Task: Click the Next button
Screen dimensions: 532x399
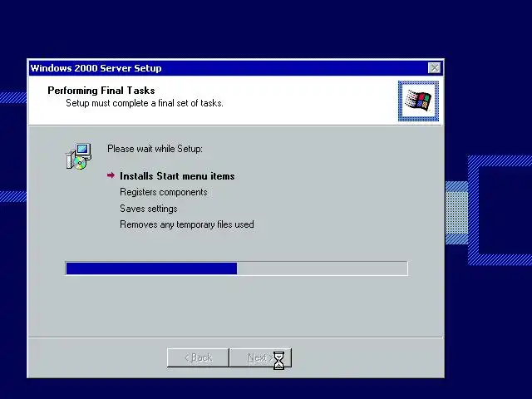Action: (x=260, y=357)
